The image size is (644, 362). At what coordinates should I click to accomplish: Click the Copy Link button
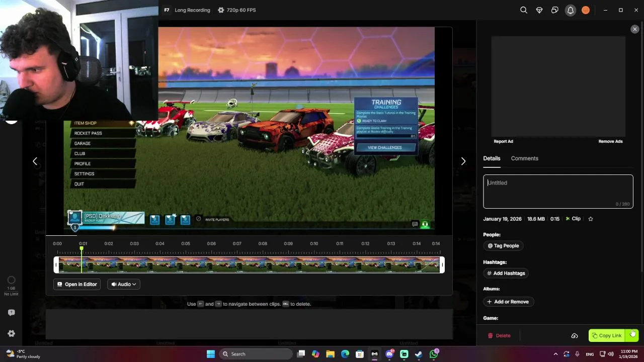pyautogui.click(x=607, y=335)
